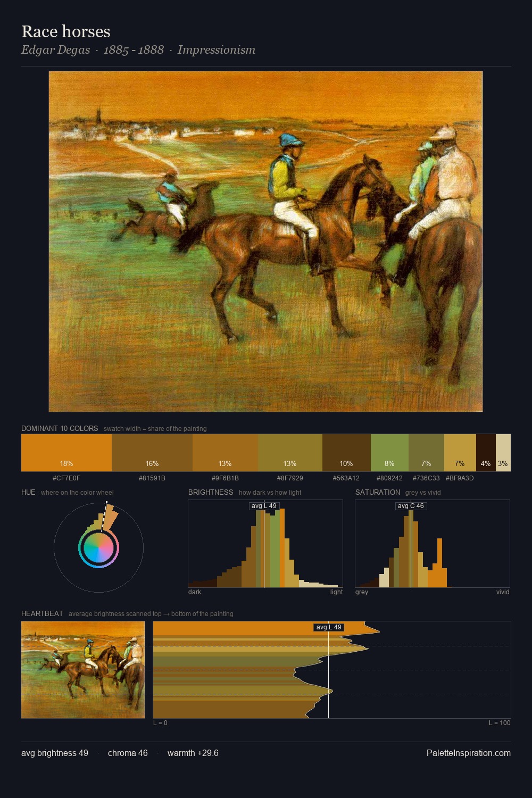532x798 pixels.
Task: Choose the 13% olive swatch #8F7929
Action: pos(290,453)
